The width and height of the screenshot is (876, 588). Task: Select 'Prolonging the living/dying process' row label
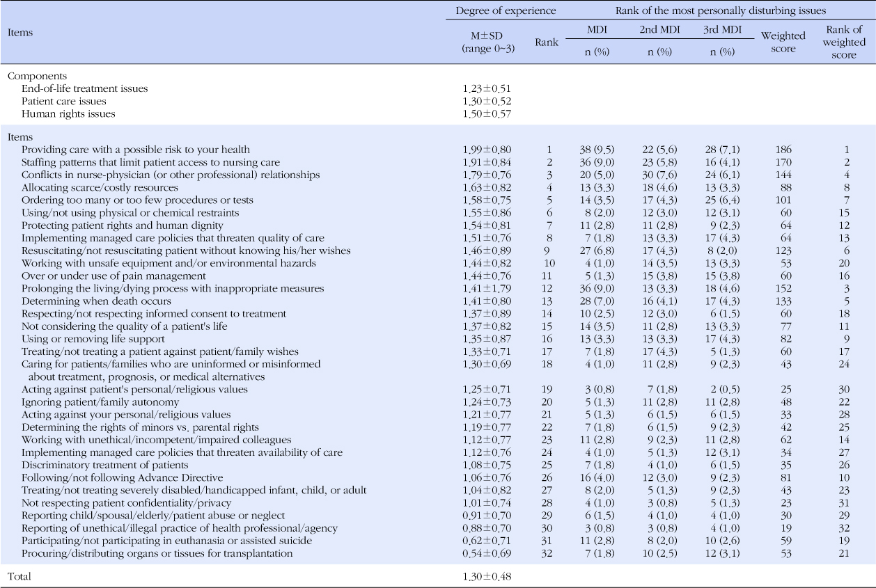173,287
